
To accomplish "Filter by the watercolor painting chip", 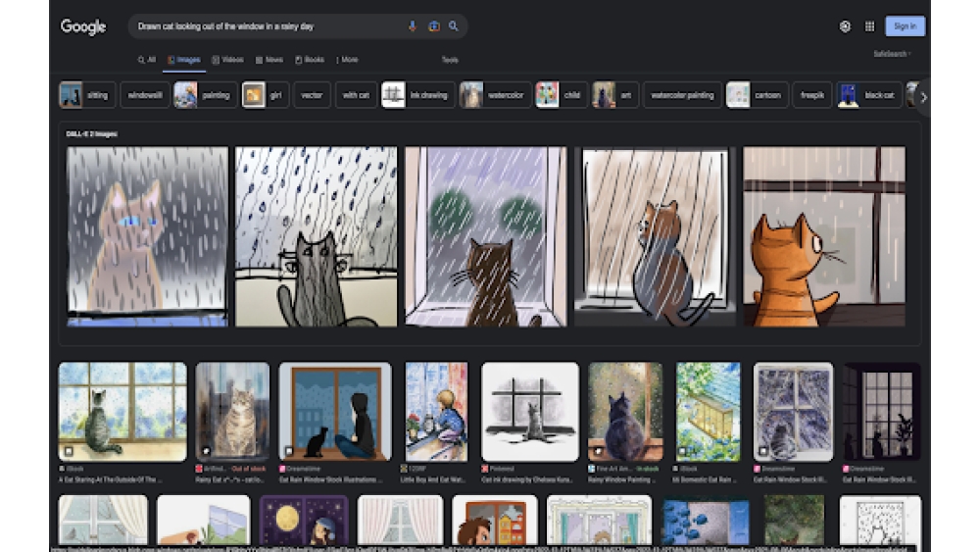I will [x=682, y=95].
